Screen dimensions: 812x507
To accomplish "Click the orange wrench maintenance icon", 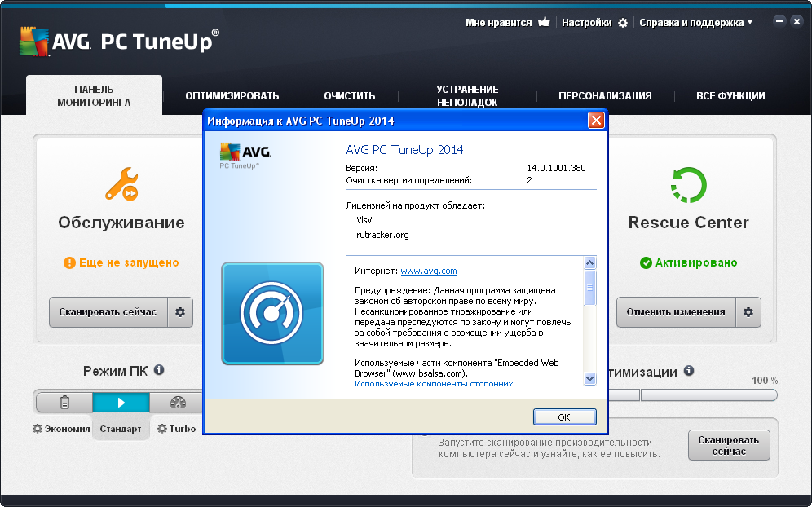I will [121, 184].
